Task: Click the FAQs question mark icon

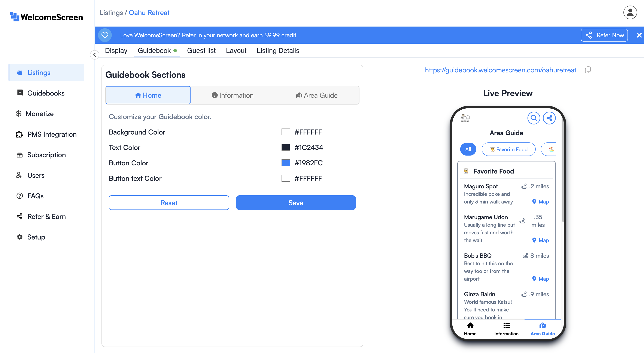Action: click(x=19, y=196)
